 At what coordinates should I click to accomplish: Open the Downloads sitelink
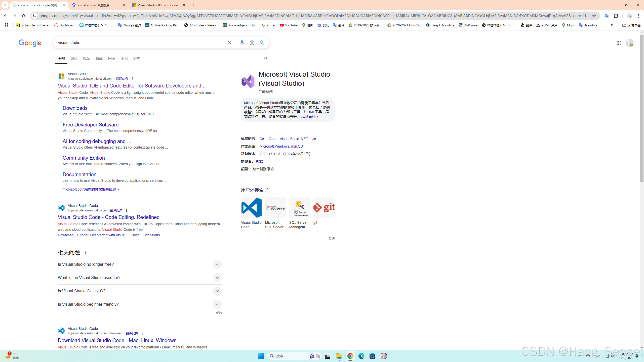pyautogui.click(x=75, y=108)
